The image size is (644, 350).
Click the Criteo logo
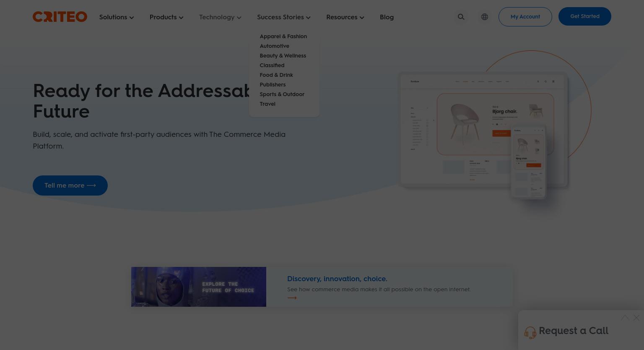[x=60, y=17]
